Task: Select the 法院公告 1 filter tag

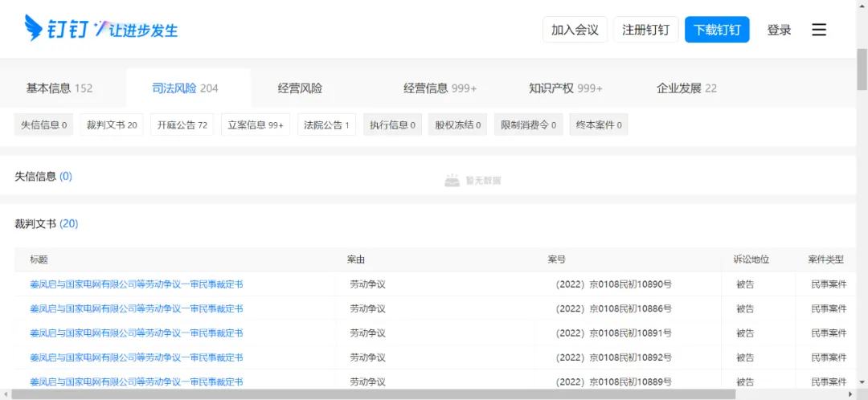Action: (326, 124)
